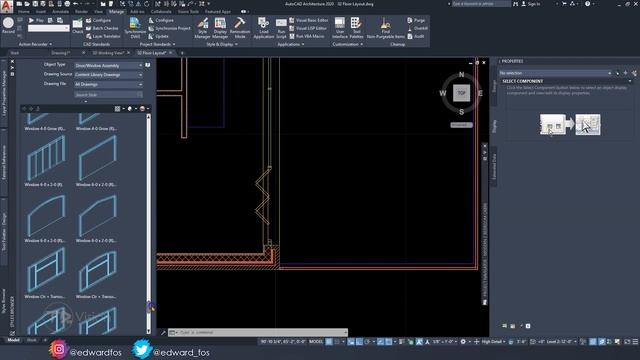The image size is (640, 360).
Task: Toggle the grid display in status bar
Action: pos(329,342)
